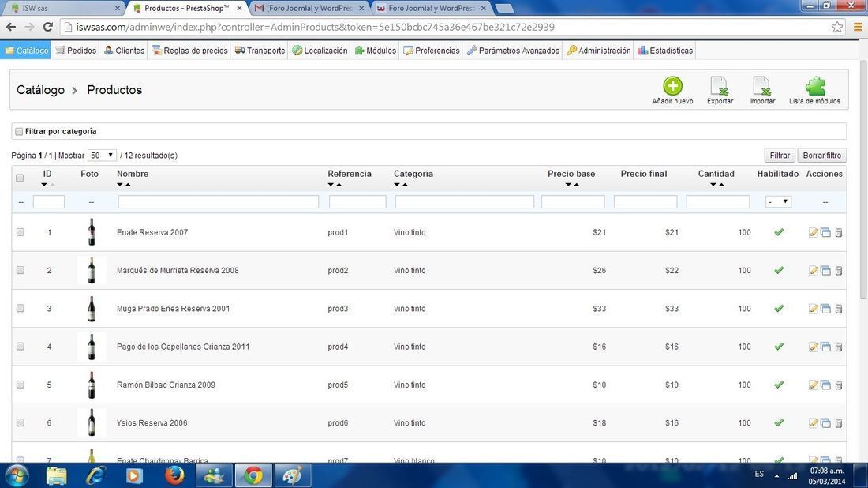Open Windows Start menu orb
The width and height of the screenshot is (868, 488).
[17, 475]
